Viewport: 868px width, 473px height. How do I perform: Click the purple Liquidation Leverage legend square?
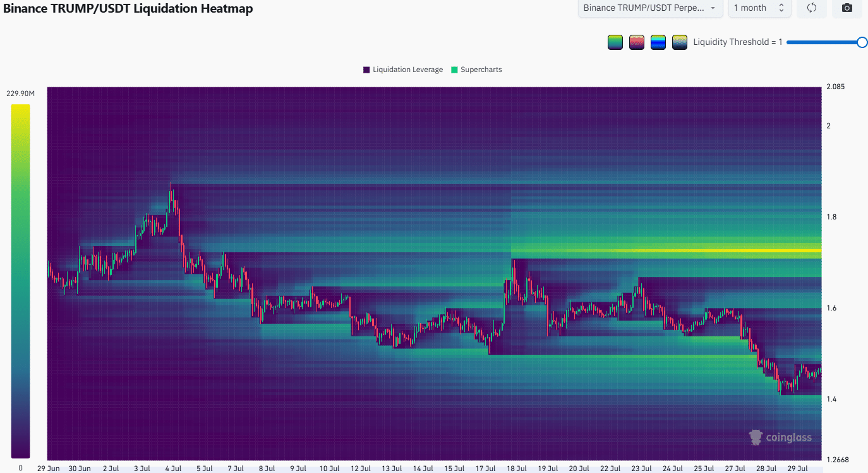click(x=366, y=70)
